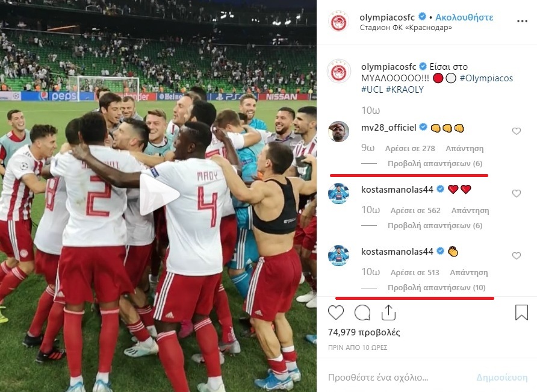
Task: Save post with bookmark icon
Action: point(521,313)
